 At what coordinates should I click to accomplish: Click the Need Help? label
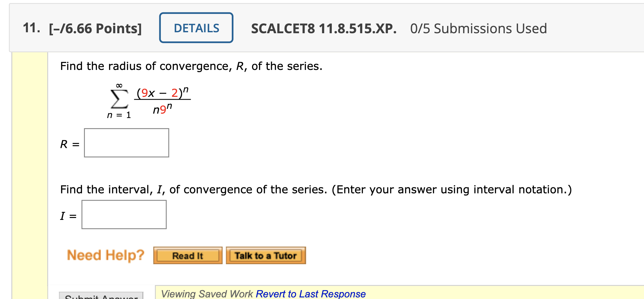pyautogui.click(x=106, y=255)
